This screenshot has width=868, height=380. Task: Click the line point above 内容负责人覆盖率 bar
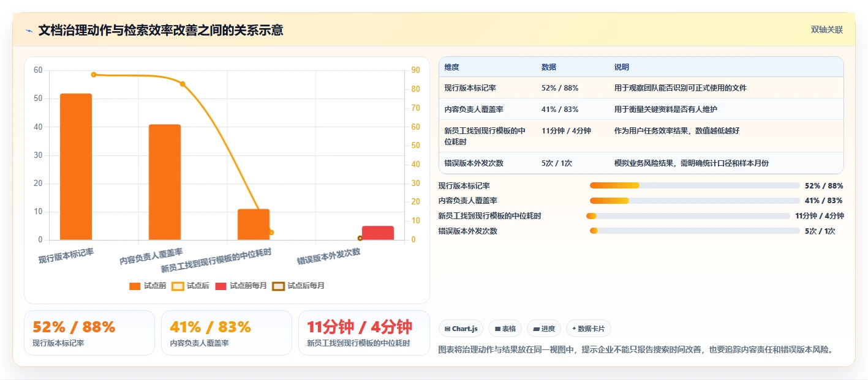(x=183, y=84)
